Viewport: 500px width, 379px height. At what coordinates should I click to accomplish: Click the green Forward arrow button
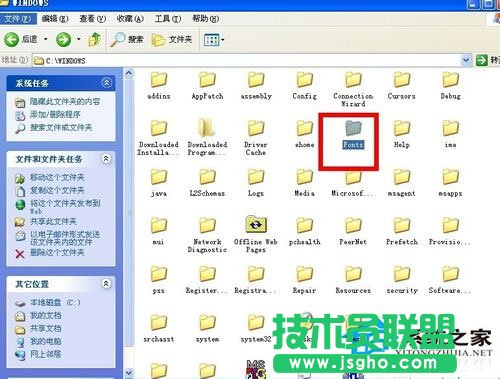63,40
